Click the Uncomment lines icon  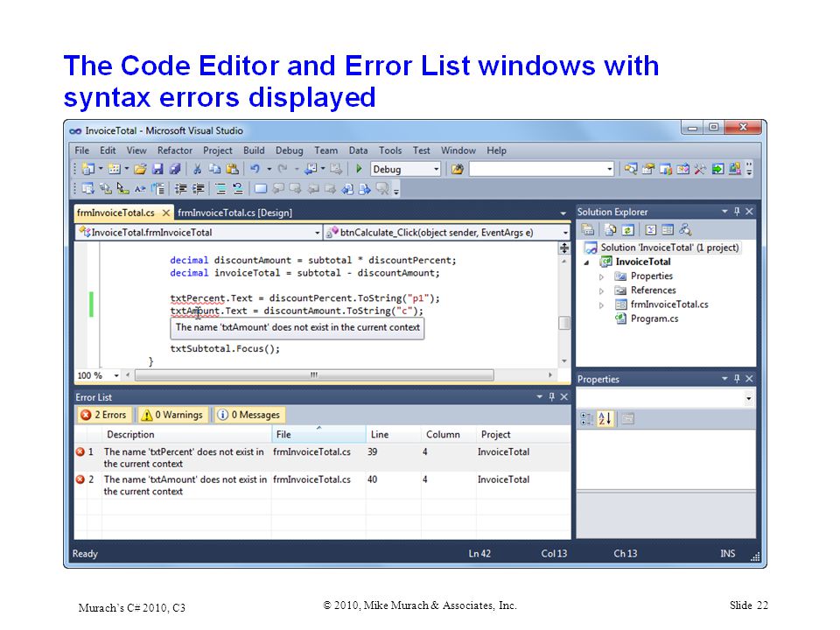[238, 189]
